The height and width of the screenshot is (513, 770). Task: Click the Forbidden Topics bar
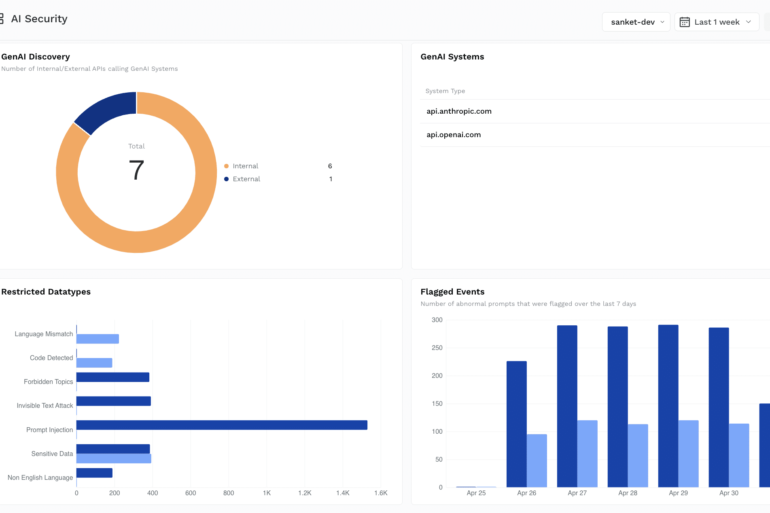click(x=112, y=377)
